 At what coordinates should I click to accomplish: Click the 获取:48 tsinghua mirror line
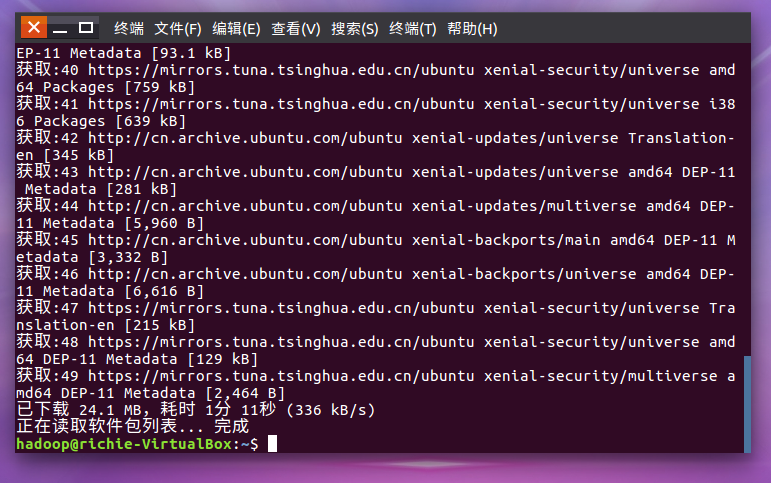(x=376, y=342)
